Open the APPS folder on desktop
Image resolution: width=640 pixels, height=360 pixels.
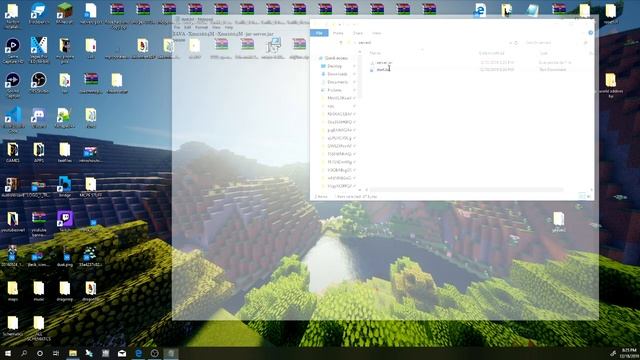(x=39, y=153)
